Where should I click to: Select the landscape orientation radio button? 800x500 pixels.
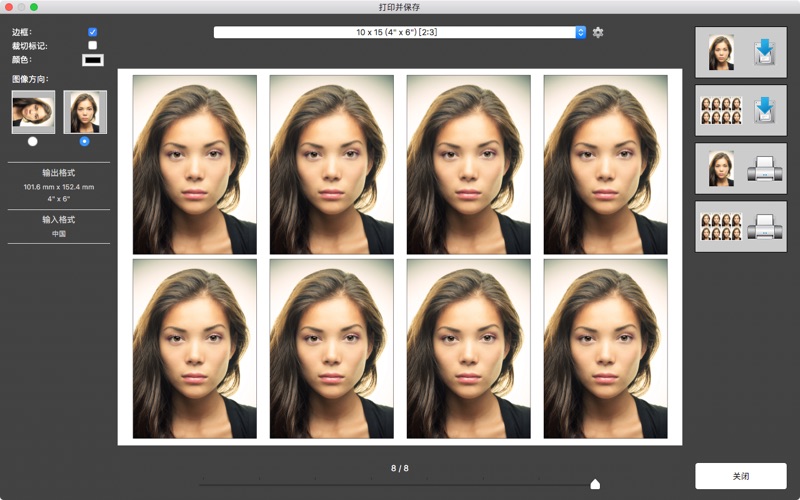pos(33,141)
